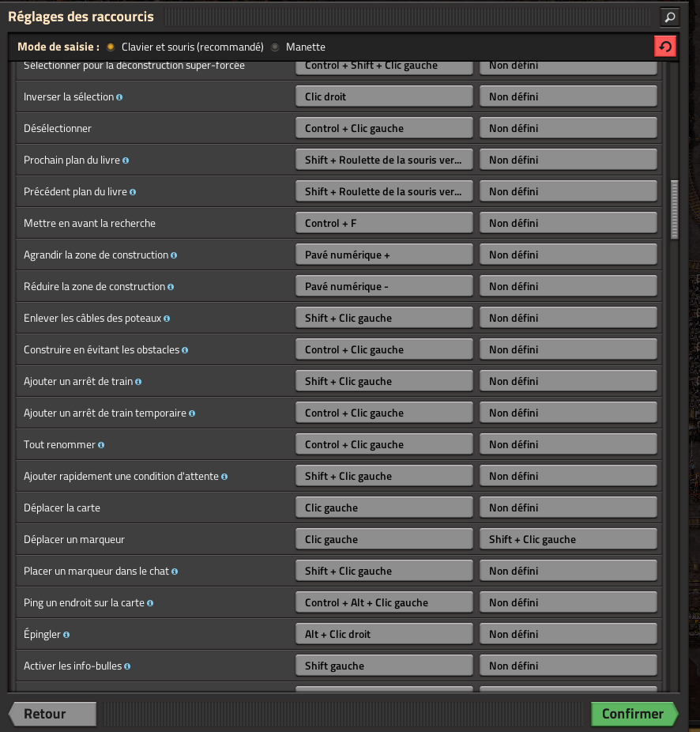Open the shortcut search magnifier icon
700x732 pixels.
pyautogui.click(x=668, y=17)
